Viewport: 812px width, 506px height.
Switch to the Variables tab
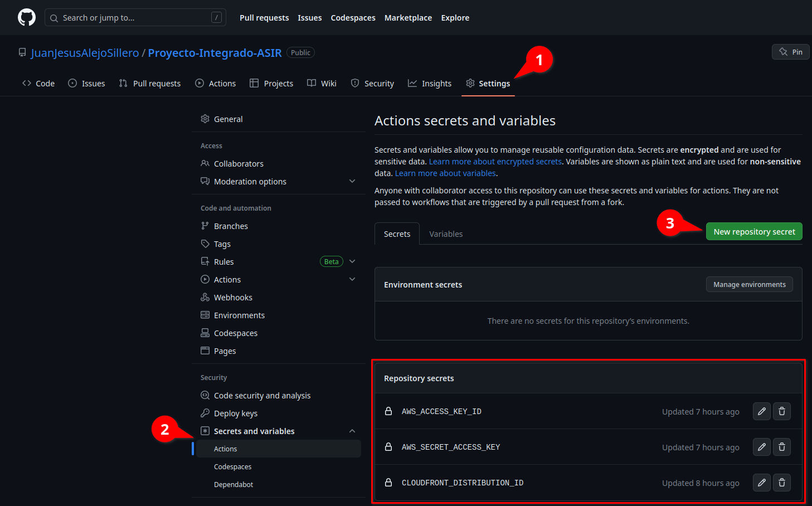[x=446, y=234]
